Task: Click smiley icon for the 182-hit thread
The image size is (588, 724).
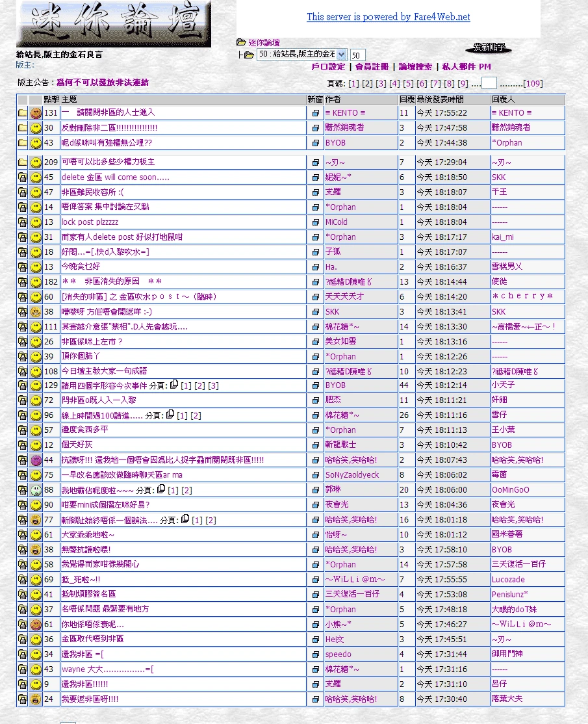Action: click(x=36, y=281)
